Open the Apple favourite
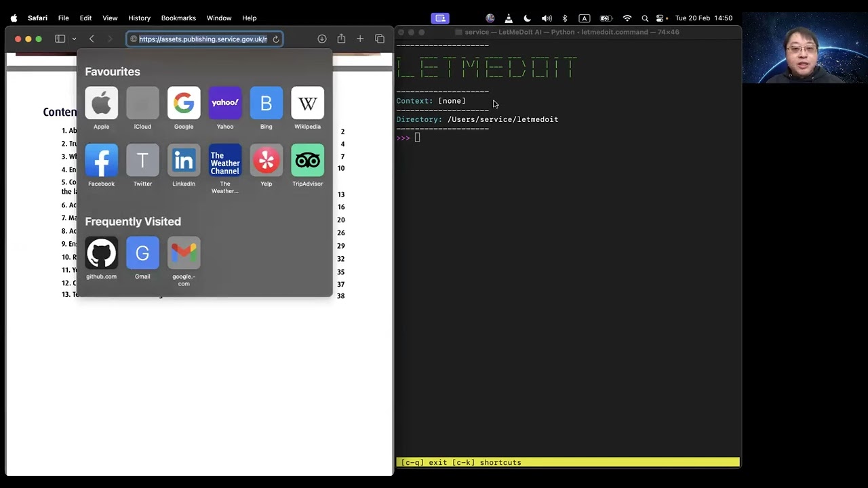This screenshot has height=488, width=868. (101, 103)
